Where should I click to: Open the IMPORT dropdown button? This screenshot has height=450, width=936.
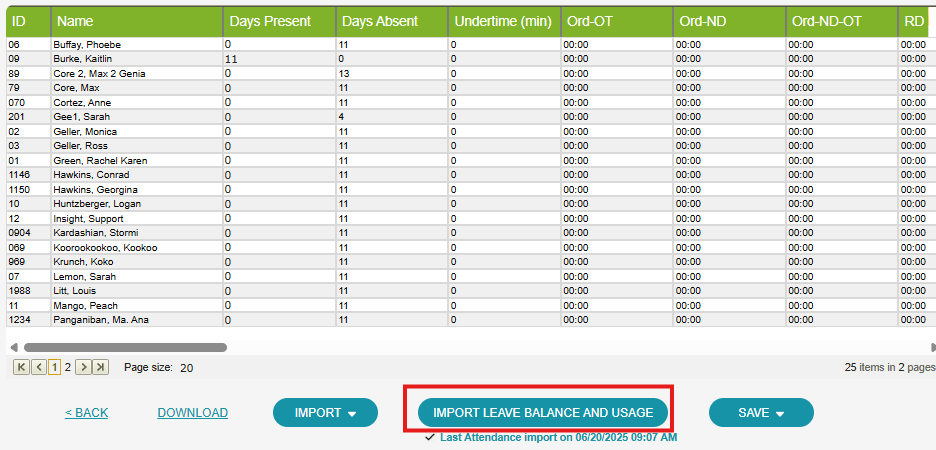tap(325, 412)
